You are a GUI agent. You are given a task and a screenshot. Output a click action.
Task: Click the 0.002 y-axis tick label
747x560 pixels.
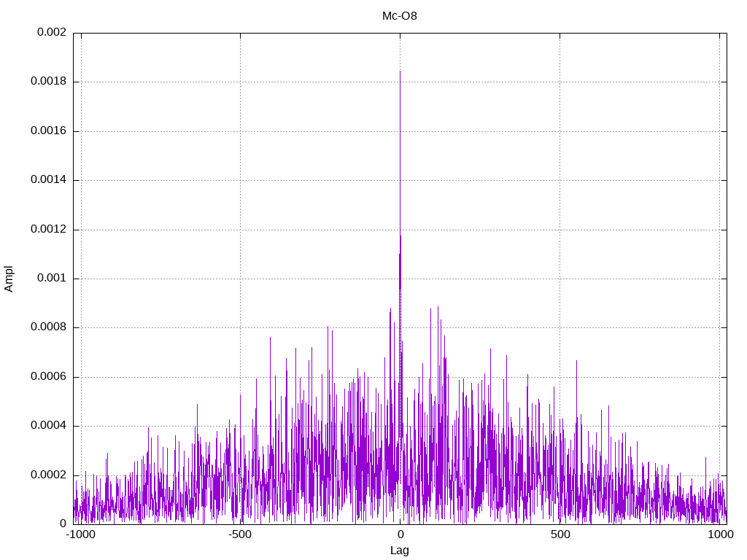(x=52, y=32)
